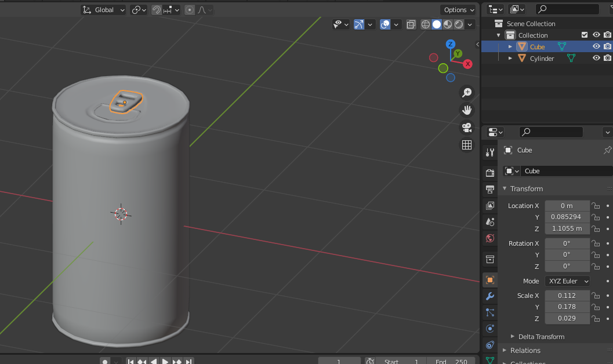
Task: Click the pan view hand icon
Action: [467, 110]
